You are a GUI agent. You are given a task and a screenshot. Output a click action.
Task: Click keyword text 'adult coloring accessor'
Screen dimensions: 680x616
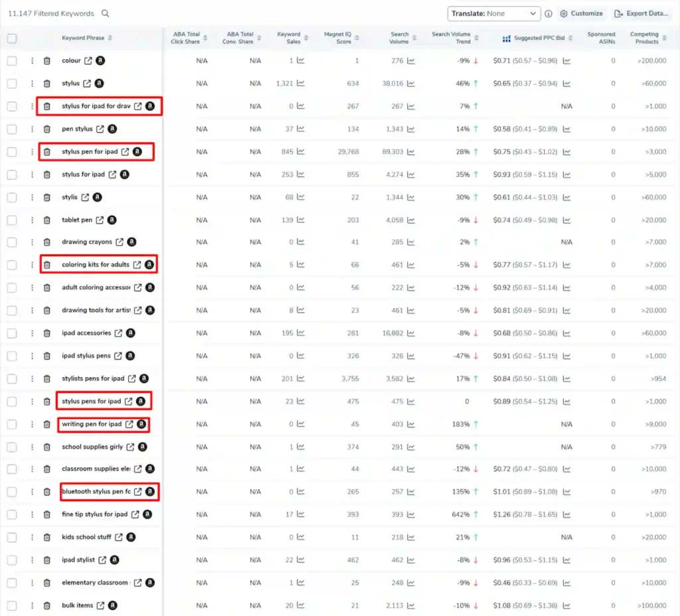[x=96, y=287]
